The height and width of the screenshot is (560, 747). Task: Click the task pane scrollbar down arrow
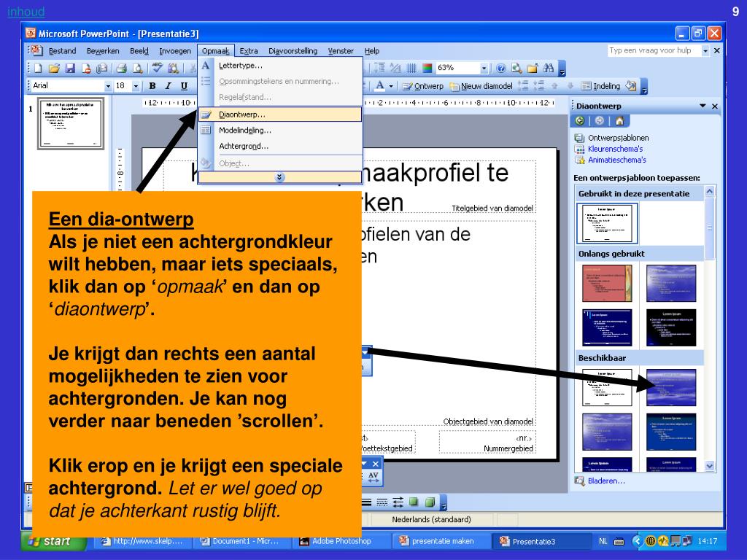(709, 466)
